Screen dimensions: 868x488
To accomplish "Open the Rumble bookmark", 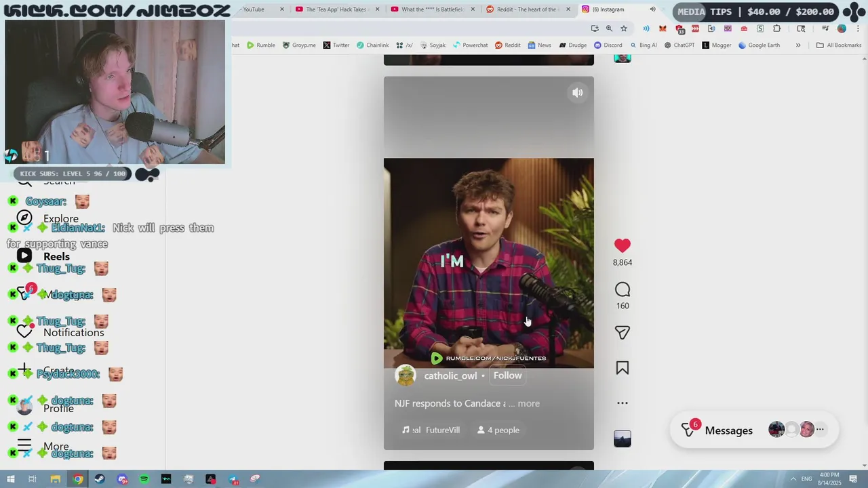I will (261, 45).
